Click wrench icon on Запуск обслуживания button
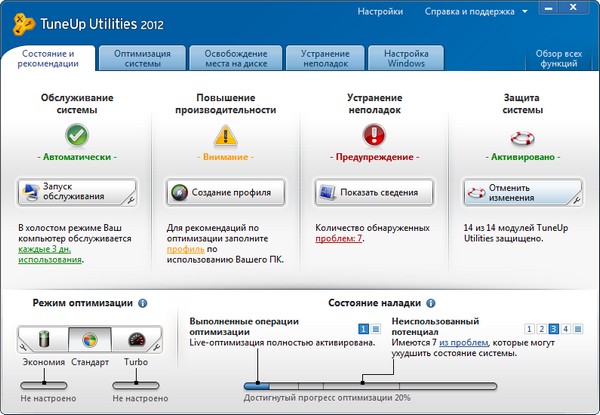 tap(129, 199)
